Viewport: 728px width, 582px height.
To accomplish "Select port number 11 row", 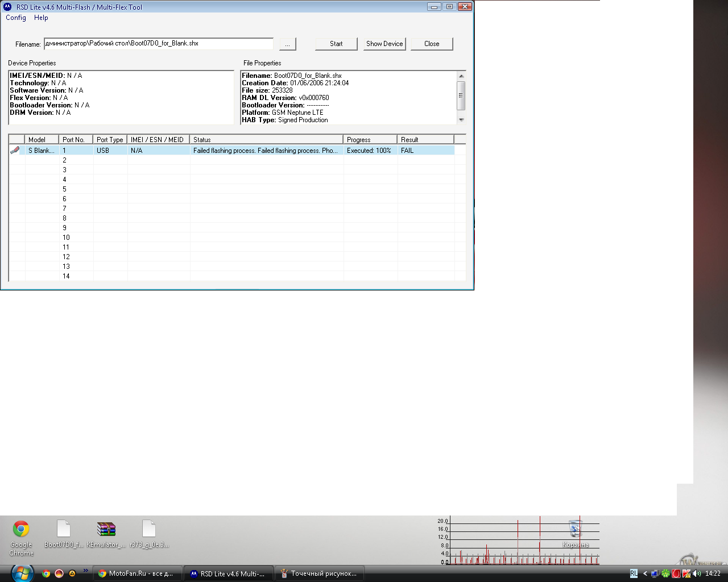I will [x=237, y=247].
